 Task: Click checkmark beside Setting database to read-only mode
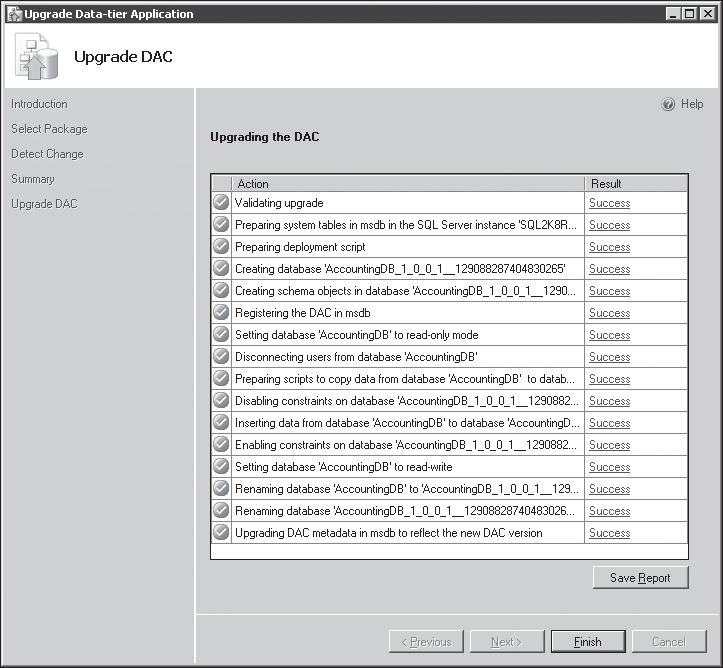(221, 334)
